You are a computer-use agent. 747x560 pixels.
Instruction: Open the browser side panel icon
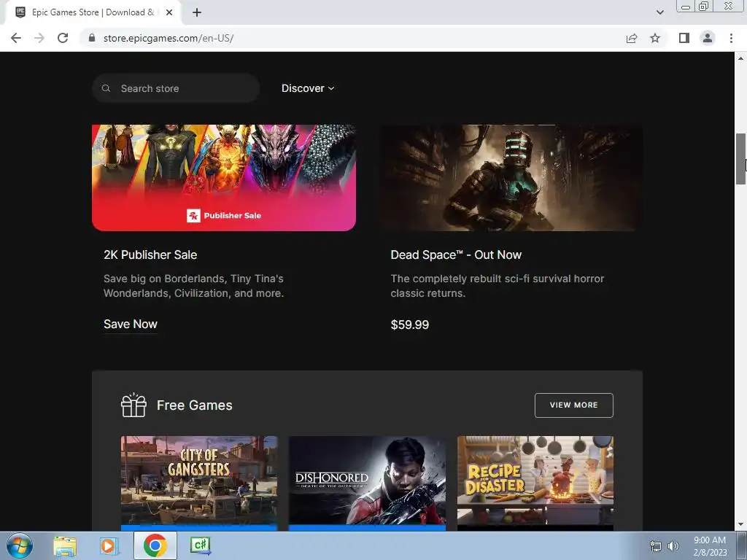684,38
